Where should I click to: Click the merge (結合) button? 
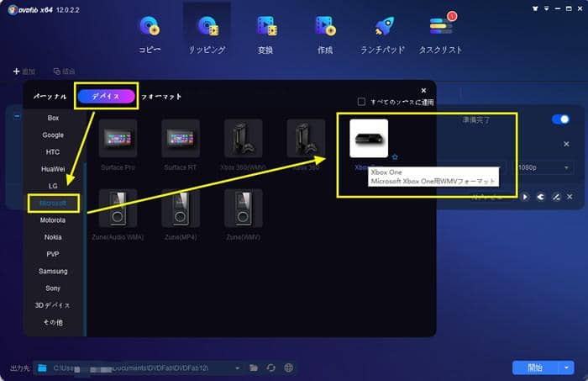point(64,71)
